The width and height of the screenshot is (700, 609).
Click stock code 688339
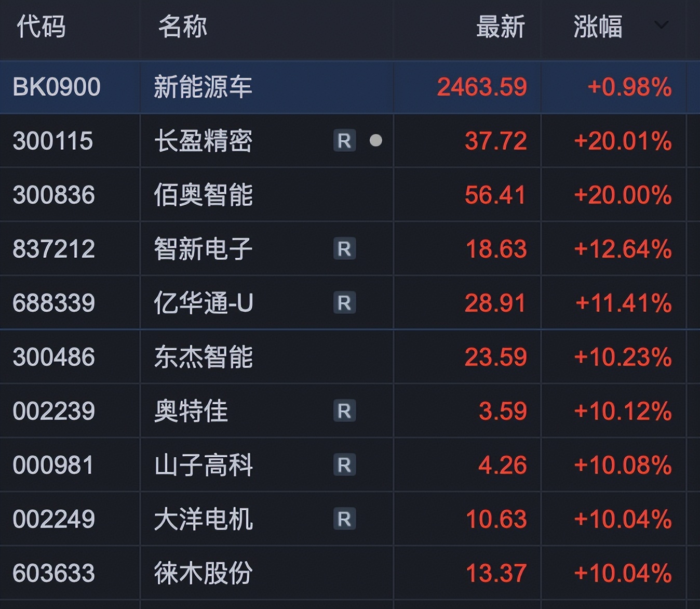pyautogui.click(x=54, y=303)
